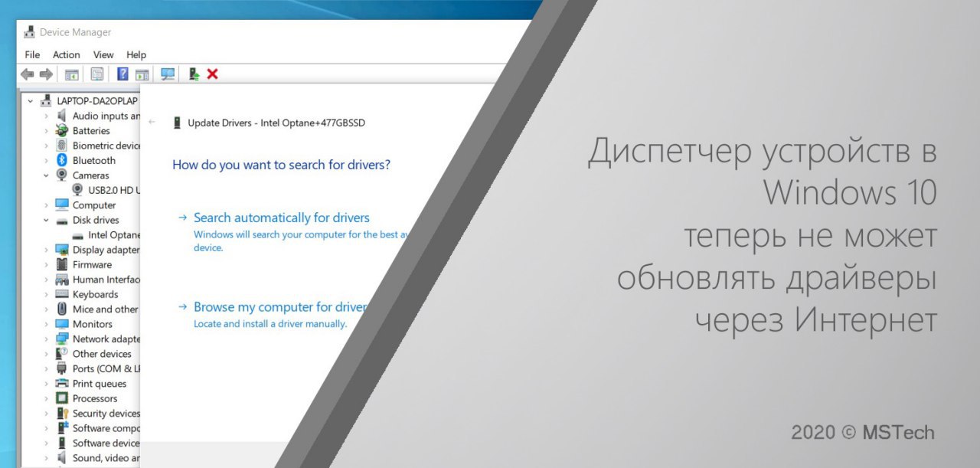Open the View menu
The image size is (980, 468).
pos(103,54)
